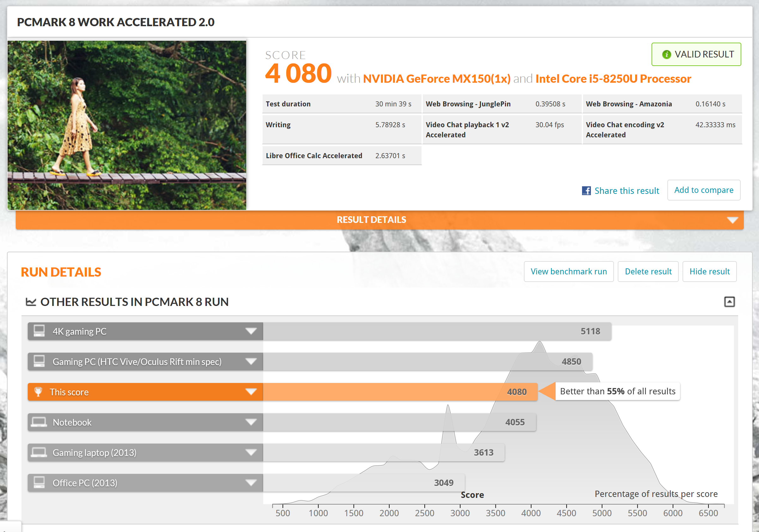Click Hide result button
Image resolution: width=759 pixels, height=532 pixels.
[709, 272]
